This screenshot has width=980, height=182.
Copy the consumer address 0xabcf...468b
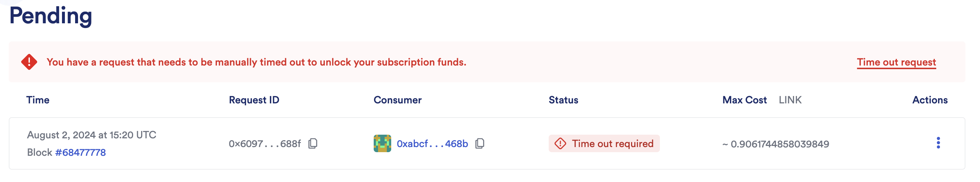tap(480, 144)
